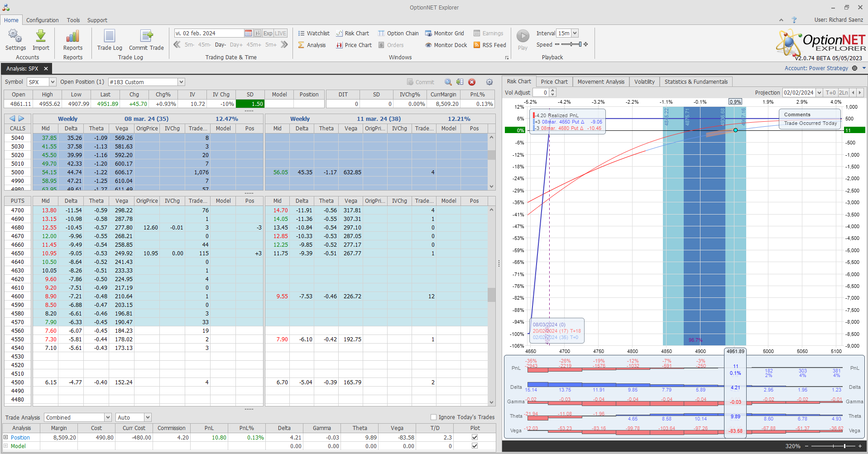Toggle the LIVE mode button

[x=281, y=33]
